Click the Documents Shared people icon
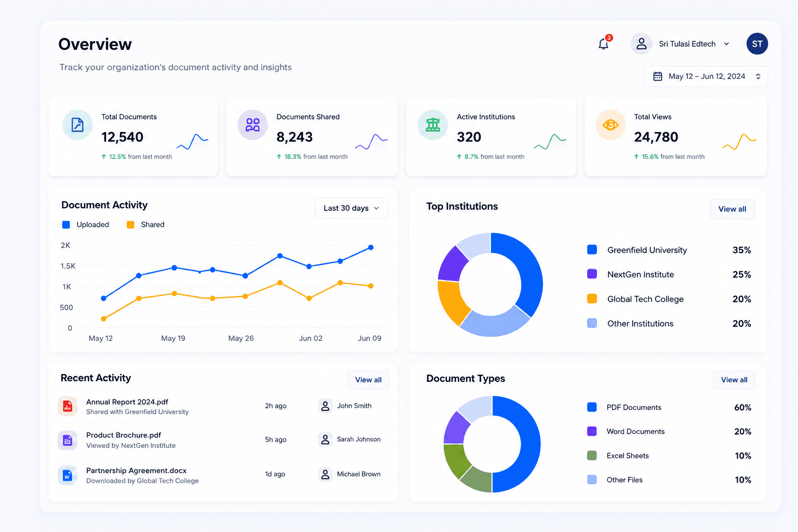 (x=252, y=125)
